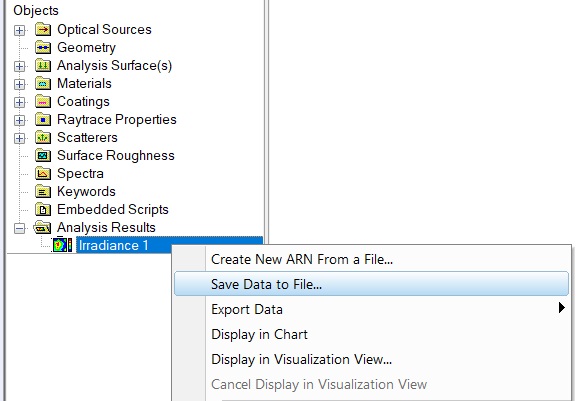The width and height of the screenshot is (585, 401).
Task: Click the Raytrace Properties folder icon
Action: [x=43, y=119]
